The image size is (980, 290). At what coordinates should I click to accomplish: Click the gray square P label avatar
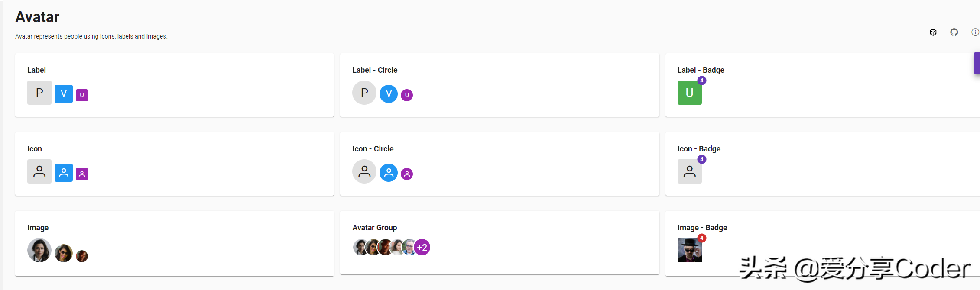39,93
